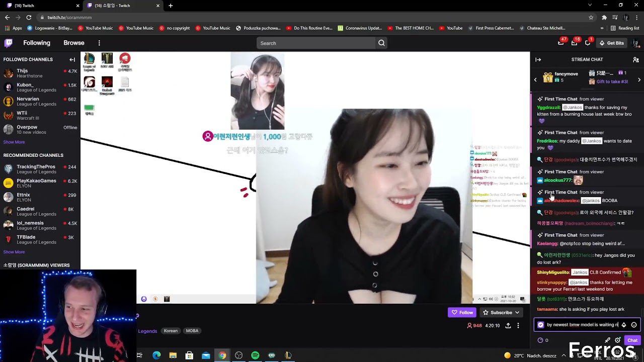Open the MOBA tag

(x=192, y=331)
